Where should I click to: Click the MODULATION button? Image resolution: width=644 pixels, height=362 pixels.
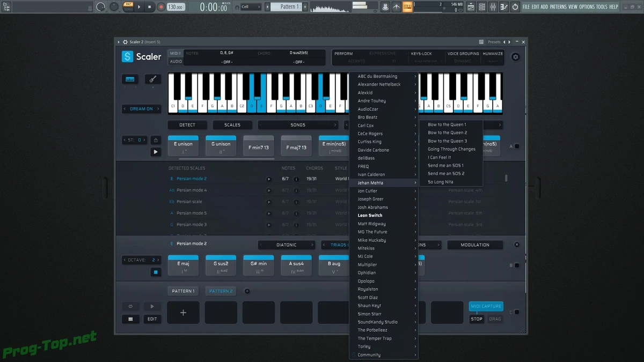pyautogui.click(x=475, y=245)
